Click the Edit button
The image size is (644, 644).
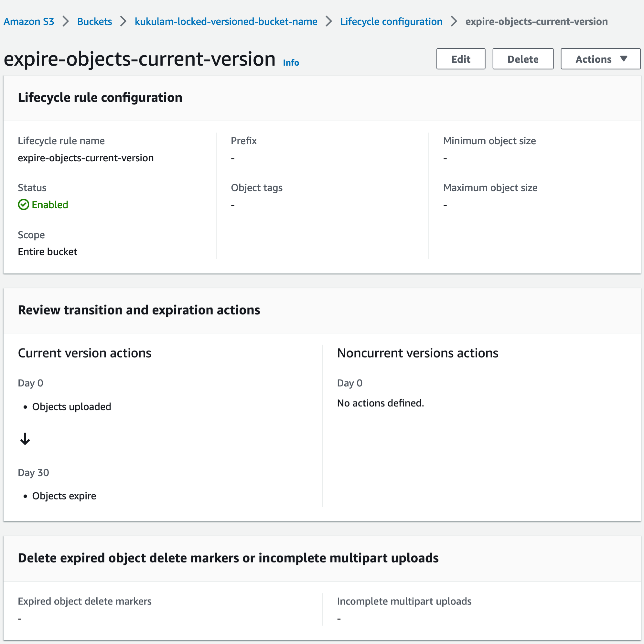click(x=461, y=59)
